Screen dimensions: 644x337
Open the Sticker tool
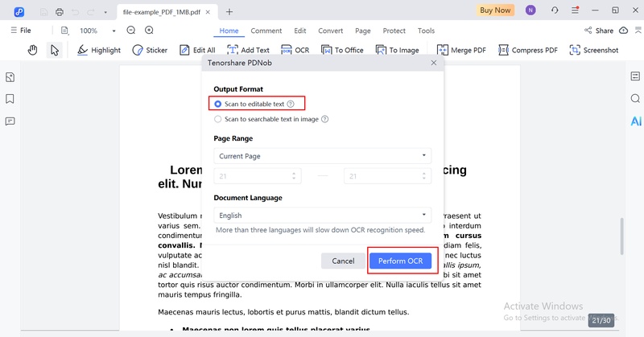[x=150, y=50]
